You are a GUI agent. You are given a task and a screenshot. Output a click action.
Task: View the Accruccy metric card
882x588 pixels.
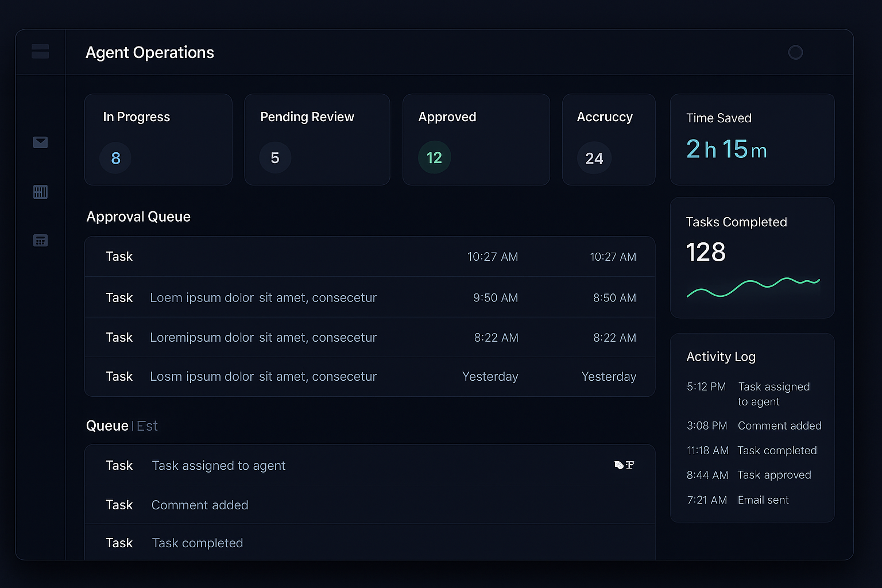point(609,140)
